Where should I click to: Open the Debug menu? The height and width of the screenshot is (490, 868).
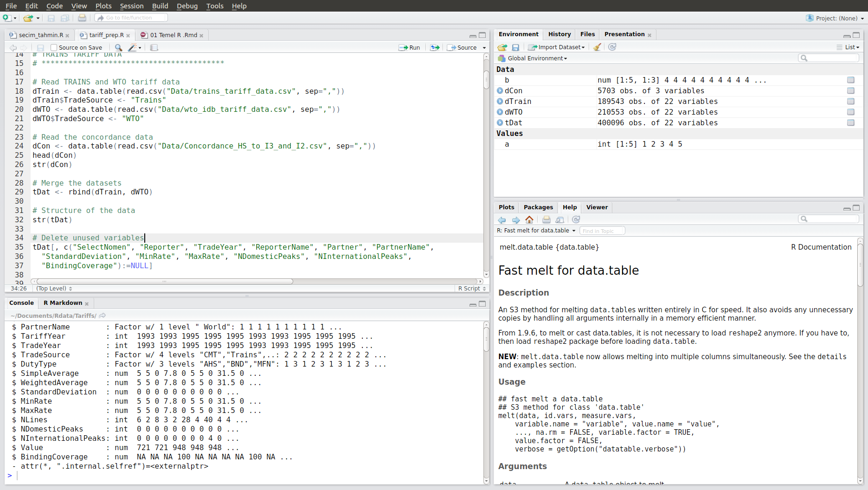[x=187, y=6]
